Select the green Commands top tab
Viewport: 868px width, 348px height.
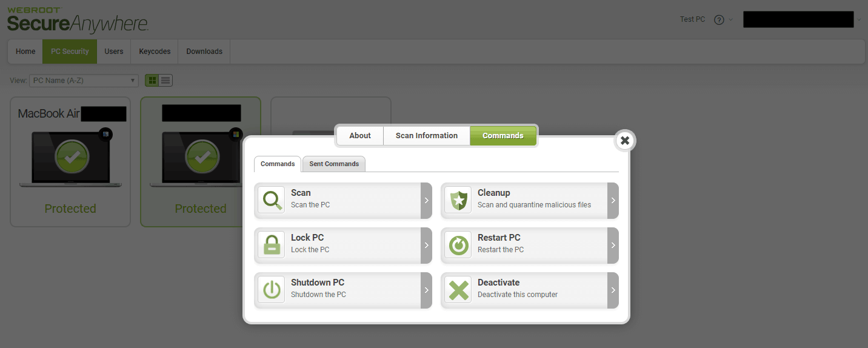503,136
